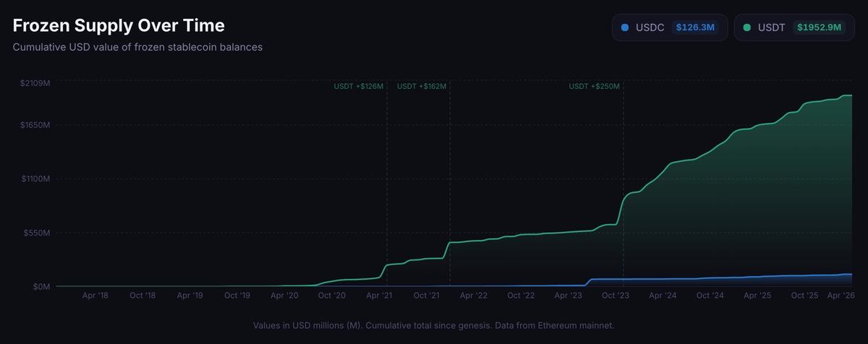This screenshot has width=868, height=344.
Task: Click the Apr '18 x-axis label
Action: [95, 296]
